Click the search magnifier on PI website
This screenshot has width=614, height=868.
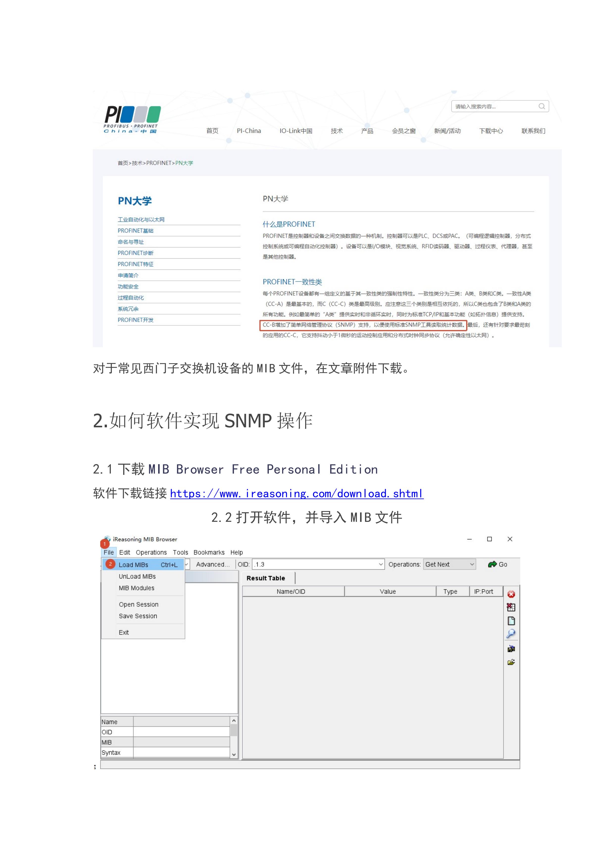(541, 106)
